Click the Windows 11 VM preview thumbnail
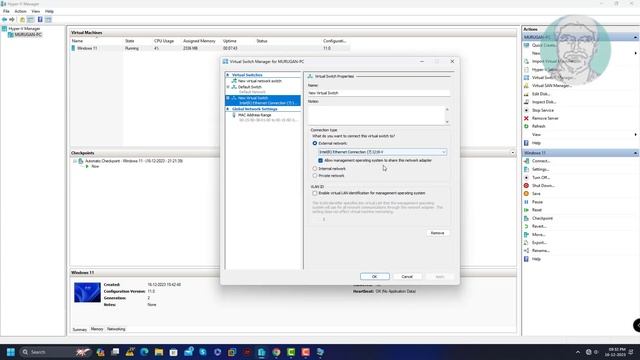640x360 pixels. 87,292
